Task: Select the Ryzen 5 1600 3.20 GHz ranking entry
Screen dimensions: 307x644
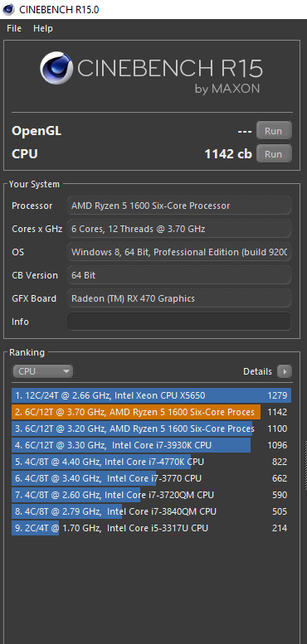Action: click(x=151, y=429)
